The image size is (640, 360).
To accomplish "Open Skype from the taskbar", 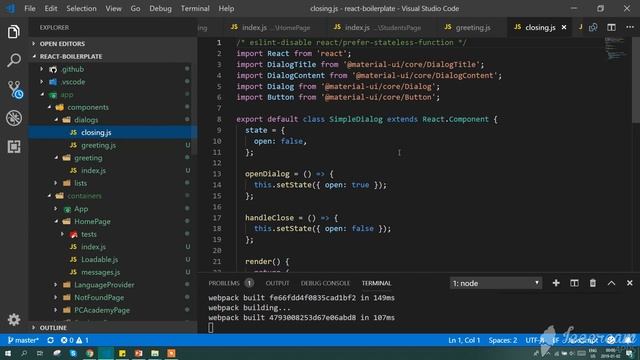I will [x=73, y=353].
